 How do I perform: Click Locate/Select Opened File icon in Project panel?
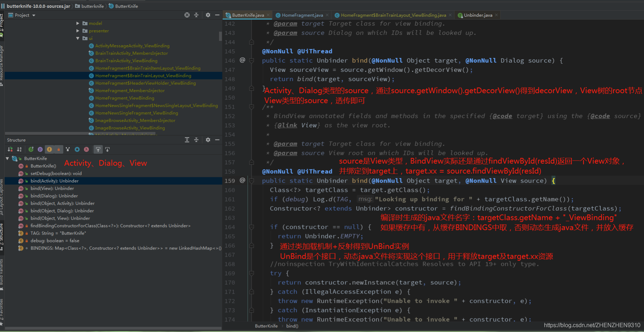(187, 15)
